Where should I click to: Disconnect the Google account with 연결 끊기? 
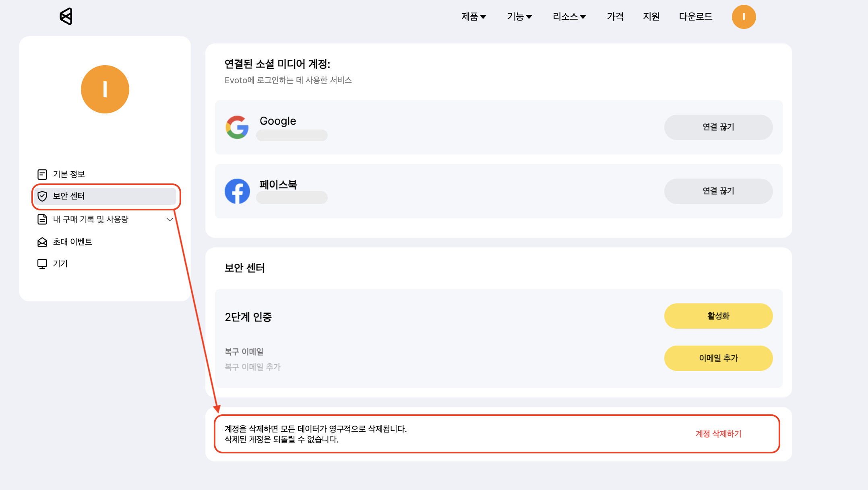click(x=718, y=127)
